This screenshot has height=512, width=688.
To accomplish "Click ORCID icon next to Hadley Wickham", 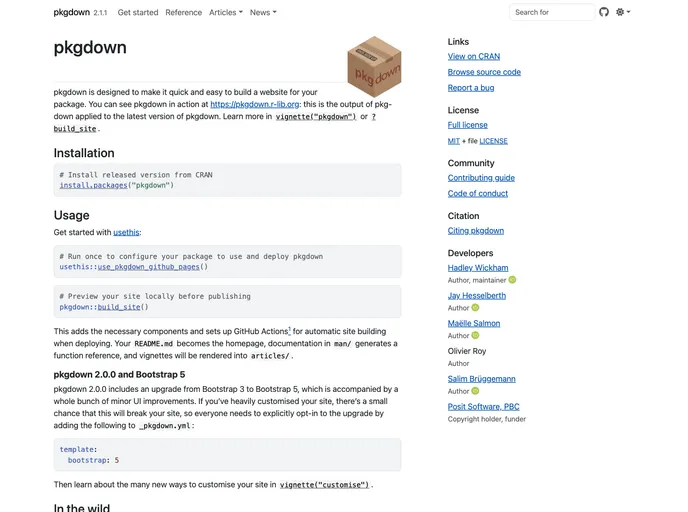I will click(512, 280).
